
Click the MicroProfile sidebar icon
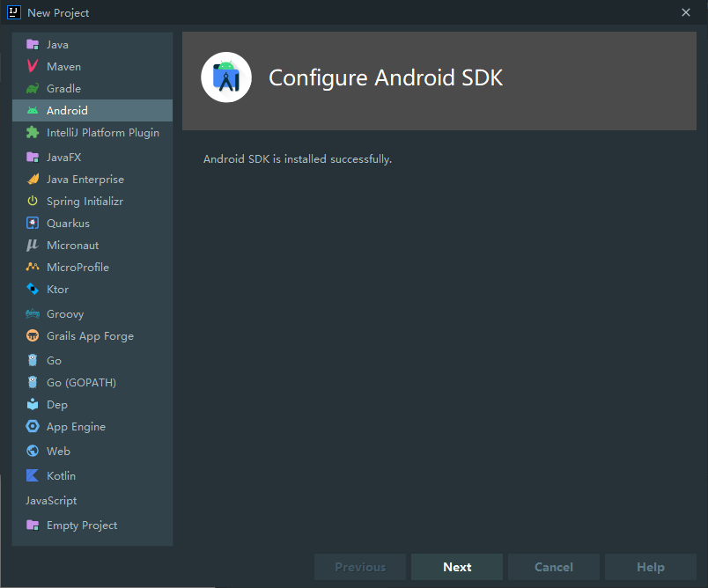click(x=30, y=267)
